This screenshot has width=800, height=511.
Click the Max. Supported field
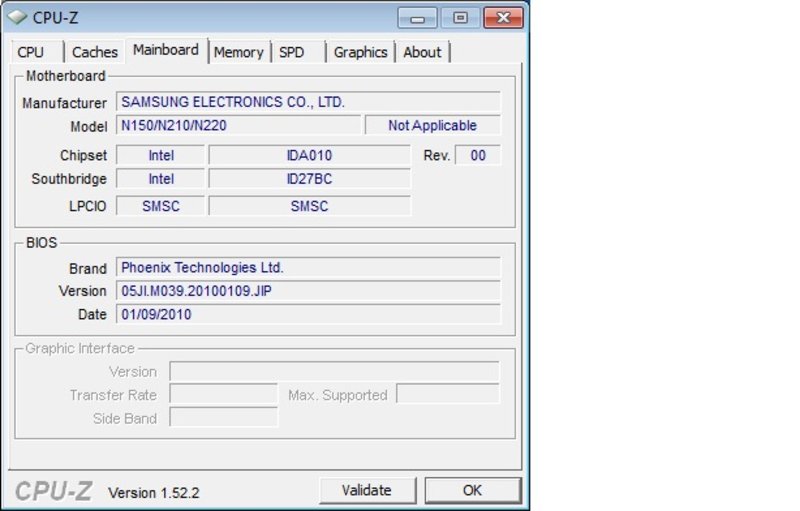448,395
